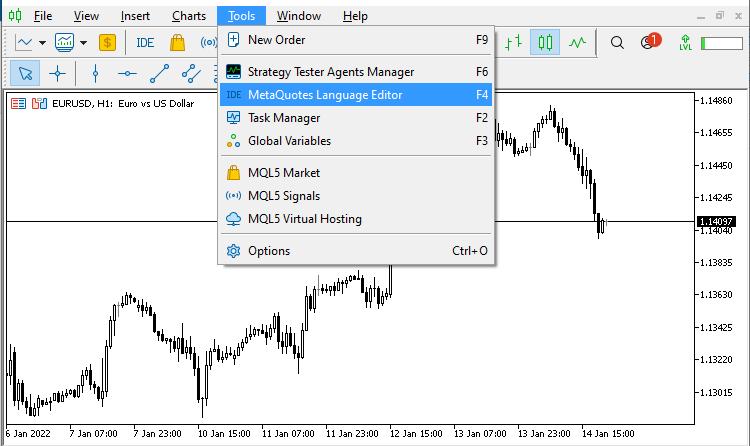This screenshot has height=446, width=750.
Task: Choose MetaQuotes Language Editor menu entry
Action: tap(354, 95)
